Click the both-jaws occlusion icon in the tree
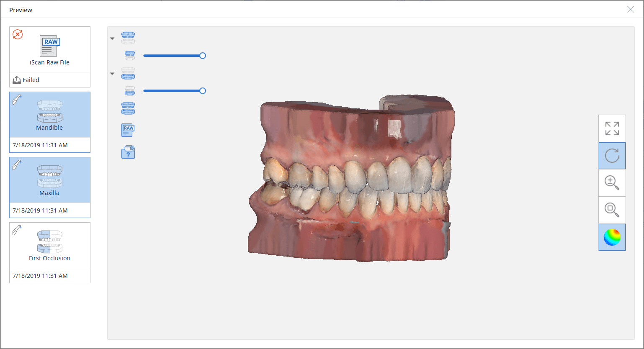644x349 pixels. (x=128, y=108)
